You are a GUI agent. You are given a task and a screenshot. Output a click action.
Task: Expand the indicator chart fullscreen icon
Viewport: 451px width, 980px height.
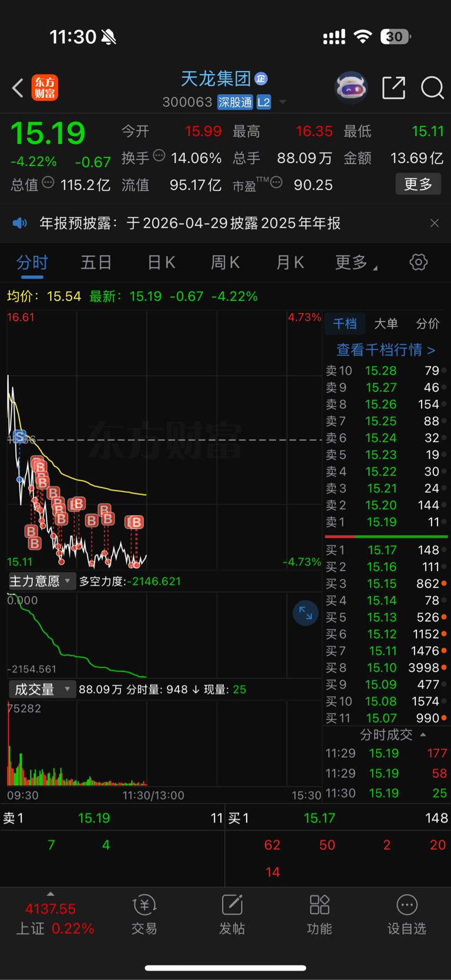(305, 613)
